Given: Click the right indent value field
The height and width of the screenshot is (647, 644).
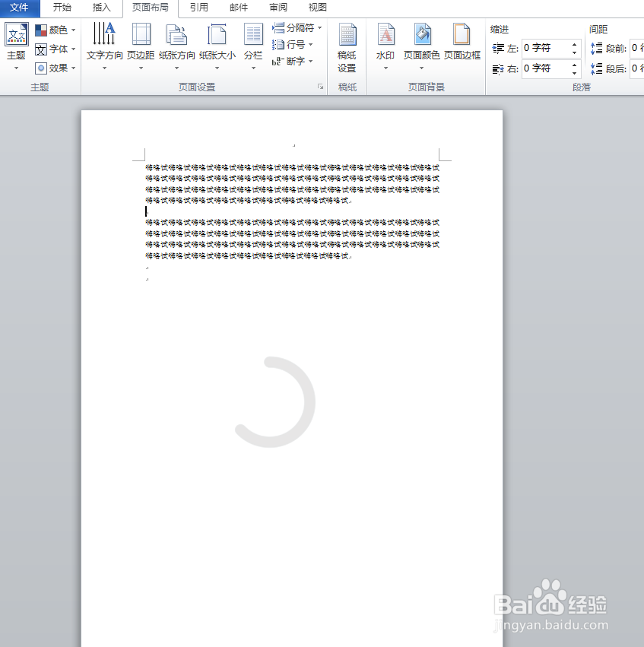Looking at the screenshot, I should [545, 68].
